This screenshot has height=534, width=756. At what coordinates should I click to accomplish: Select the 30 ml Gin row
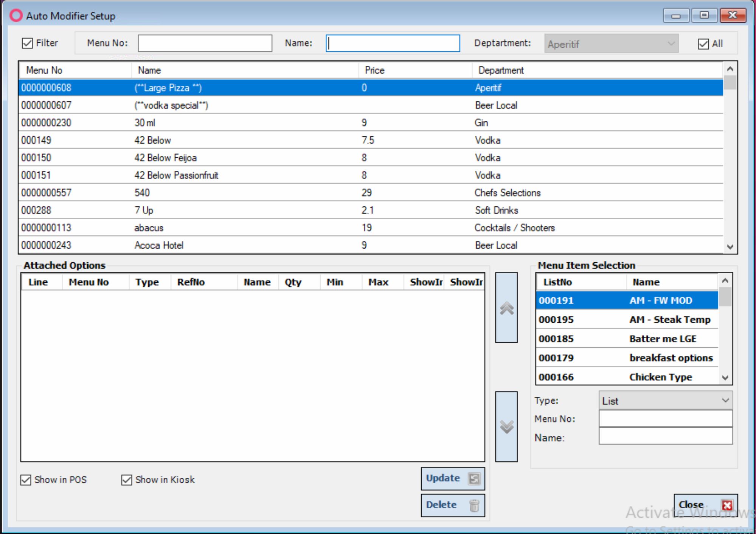tap(371, 123)
